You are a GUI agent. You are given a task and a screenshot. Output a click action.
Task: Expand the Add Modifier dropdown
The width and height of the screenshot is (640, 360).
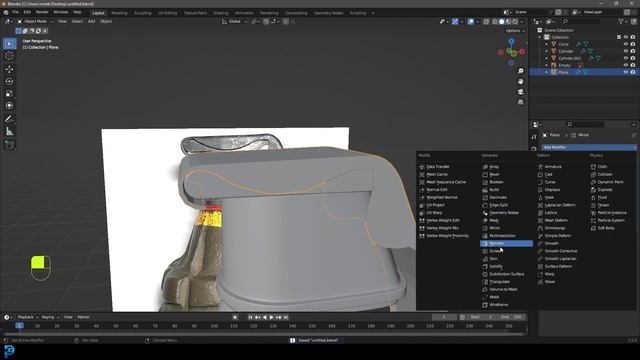(589, 147)
